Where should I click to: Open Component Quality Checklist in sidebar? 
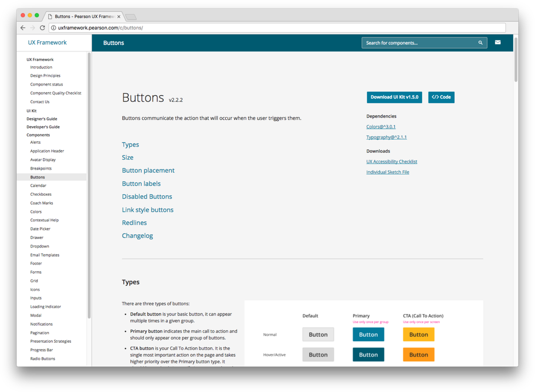coord(56,93)
